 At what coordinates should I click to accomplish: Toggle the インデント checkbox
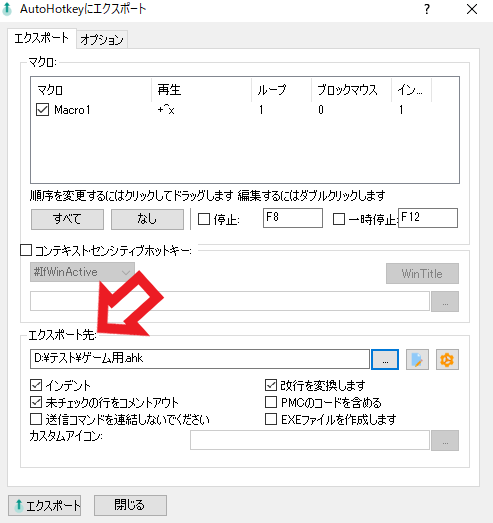point(36,385)
